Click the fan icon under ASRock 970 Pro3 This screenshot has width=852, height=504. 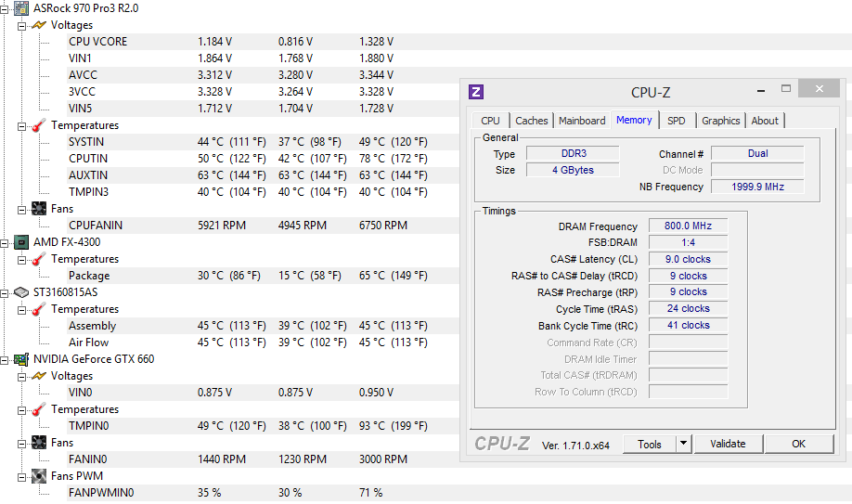(39, 209)
